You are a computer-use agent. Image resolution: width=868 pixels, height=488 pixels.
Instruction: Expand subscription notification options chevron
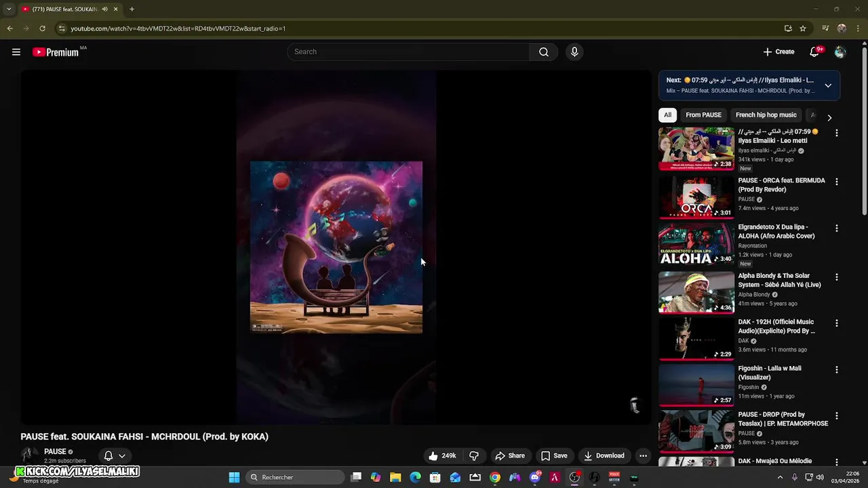click(x=122, y=455)
